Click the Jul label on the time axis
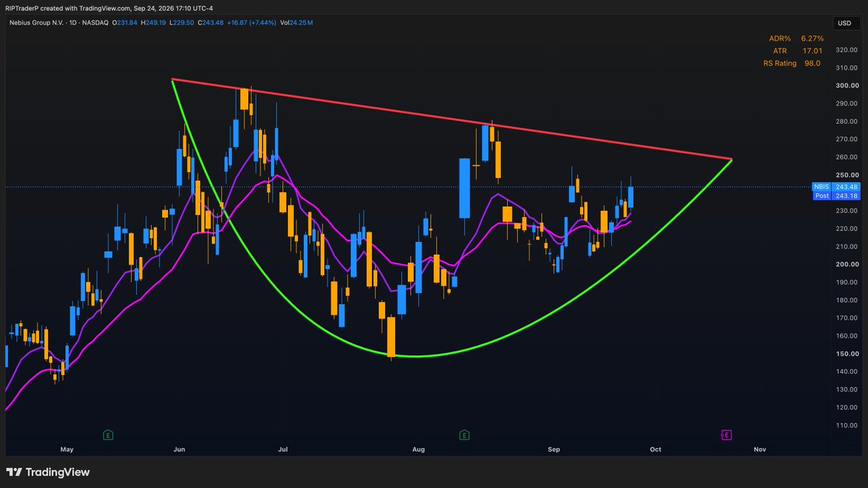This screenshot has width=868, height=488. 283,450
